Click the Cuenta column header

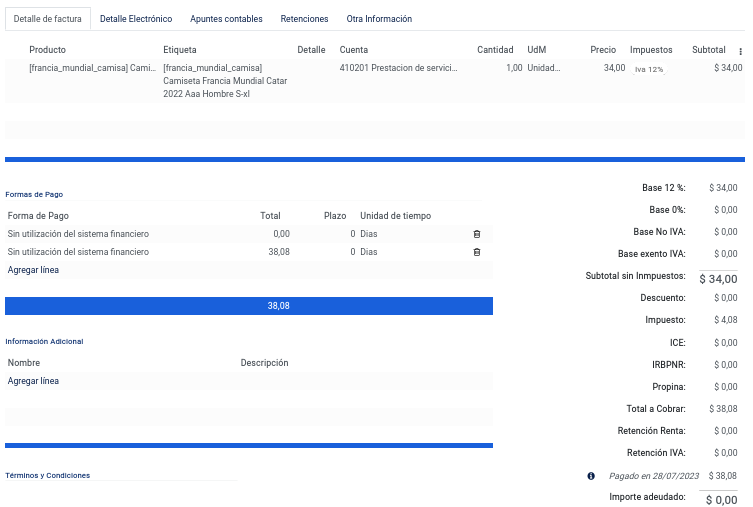(x=353, y=49)
